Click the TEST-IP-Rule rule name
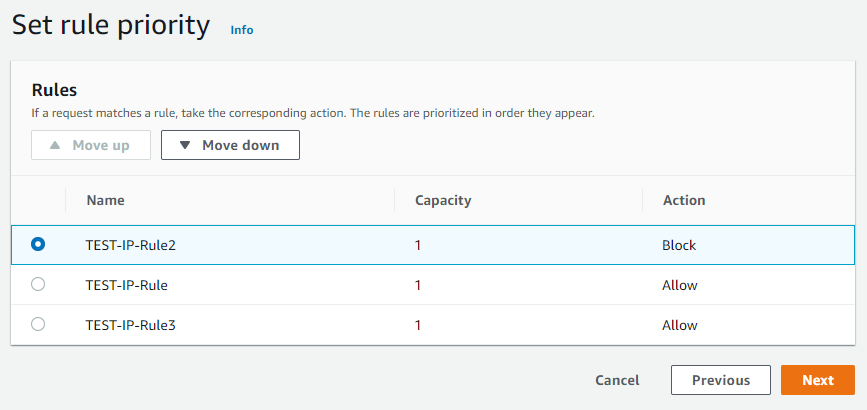867x410 pixels. [x=127, y=285]
